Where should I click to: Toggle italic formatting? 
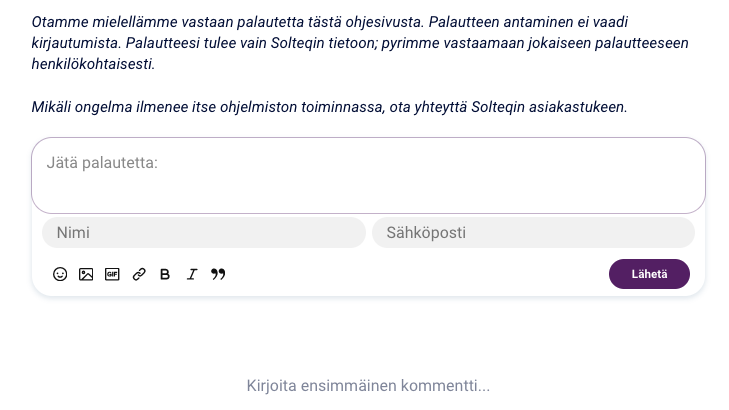tap(191, 274)
